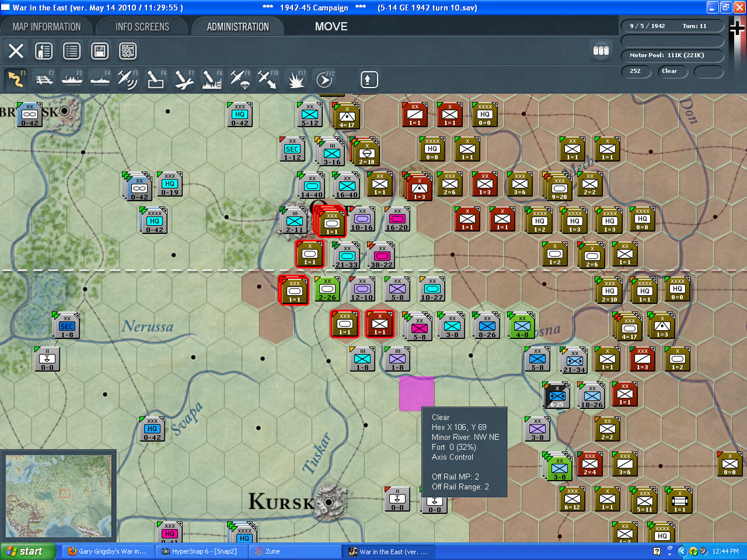Select the 10-27 unit counter
The height and width of the screenshot is (560, 747).
pyautogui.click(x=432, y=289)
